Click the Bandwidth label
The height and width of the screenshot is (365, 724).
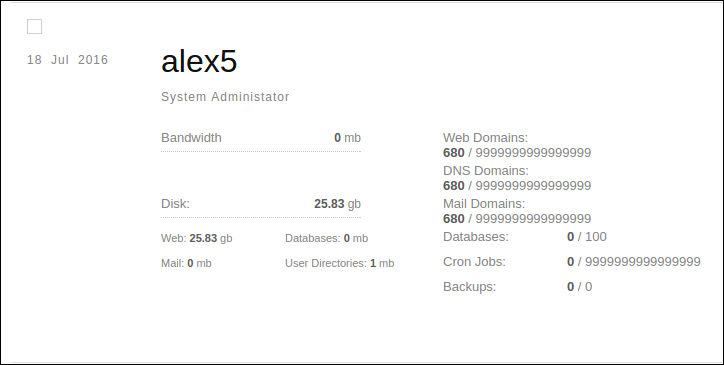click(x=191, y=138)
